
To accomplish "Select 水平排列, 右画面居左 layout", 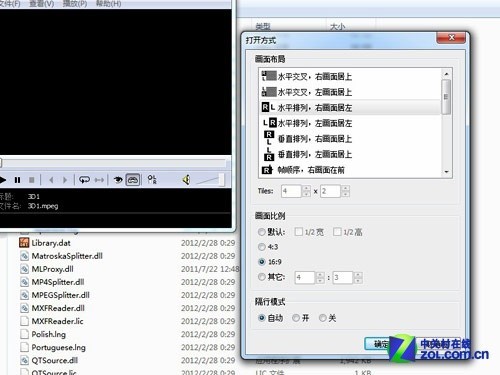I will (350, 107).
